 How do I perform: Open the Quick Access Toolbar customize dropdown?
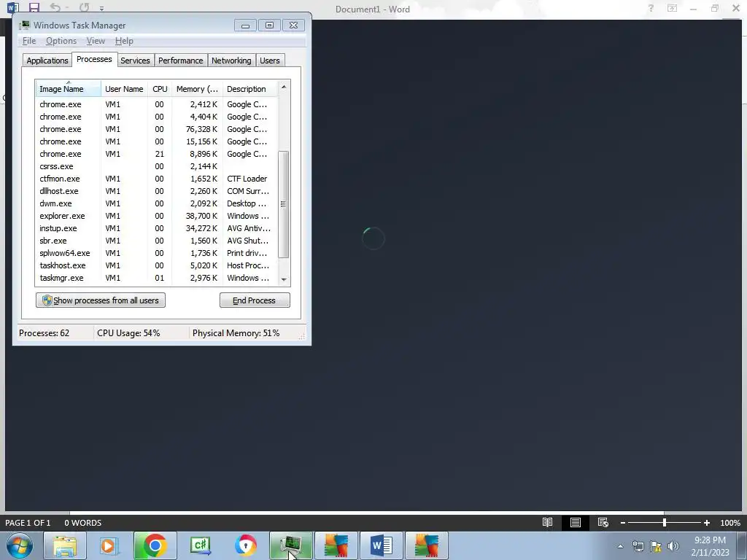click(101, 8)
